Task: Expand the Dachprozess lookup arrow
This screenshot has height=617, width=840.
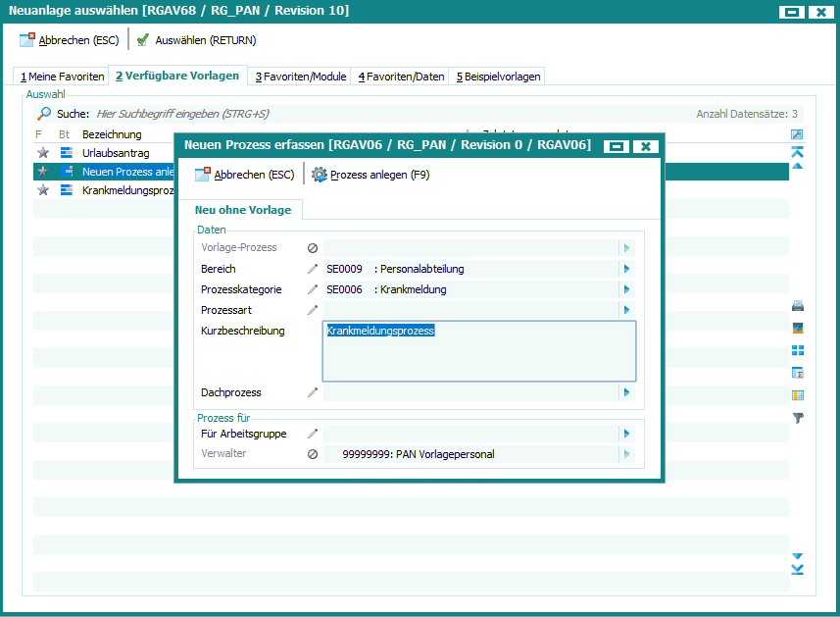Action: [x=626, y=392]
